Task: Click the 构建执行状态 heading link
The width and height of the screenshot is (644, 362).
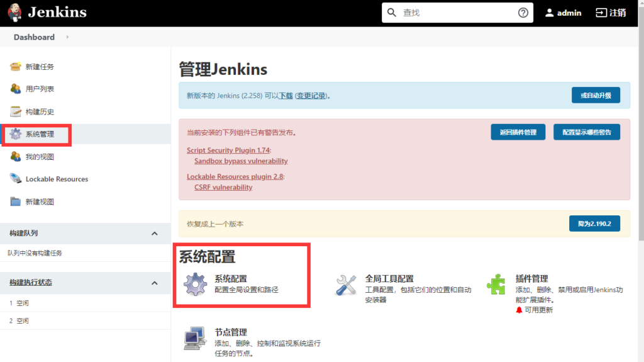Action: point(31,282)
